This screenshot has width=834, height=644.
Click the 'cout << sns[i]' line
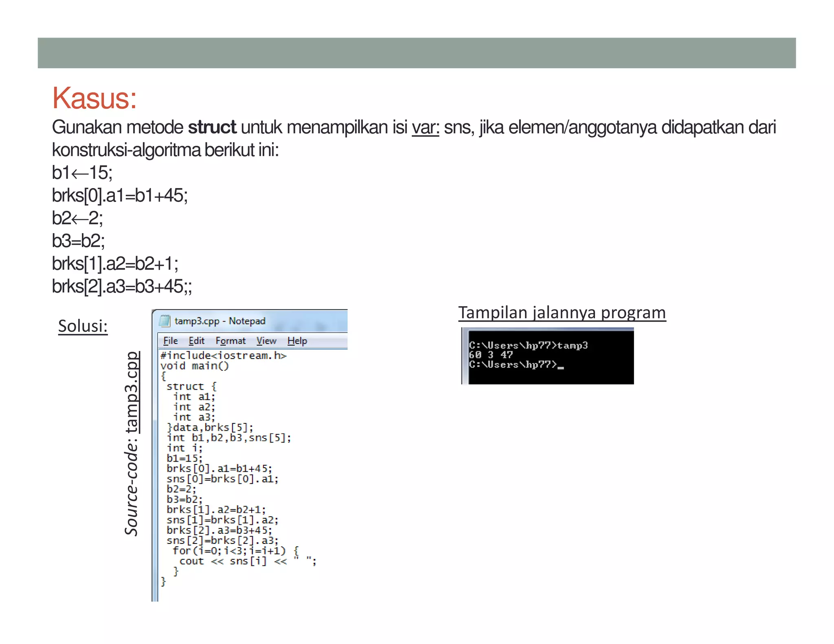248,561
